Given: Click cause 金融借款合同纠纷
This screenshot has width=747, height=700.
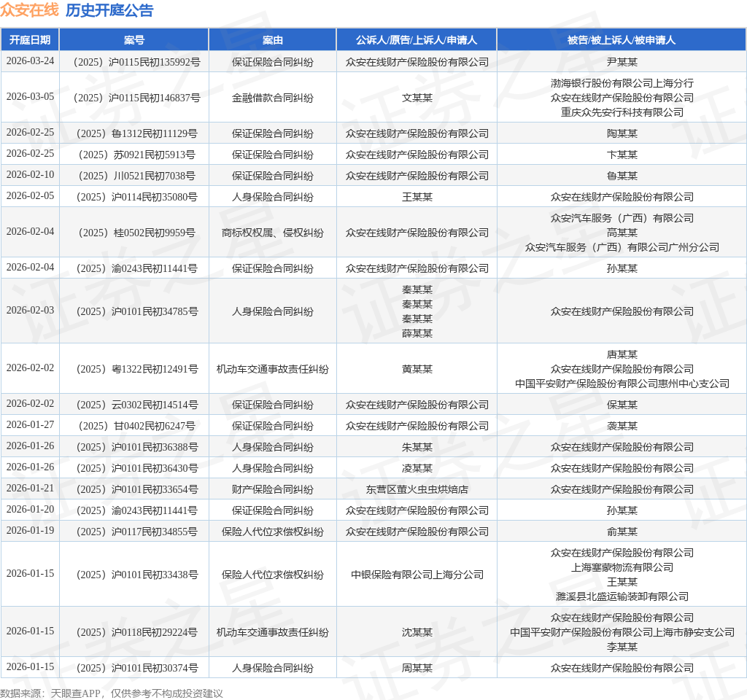Looking at the screenshot, I should [273, 98].
